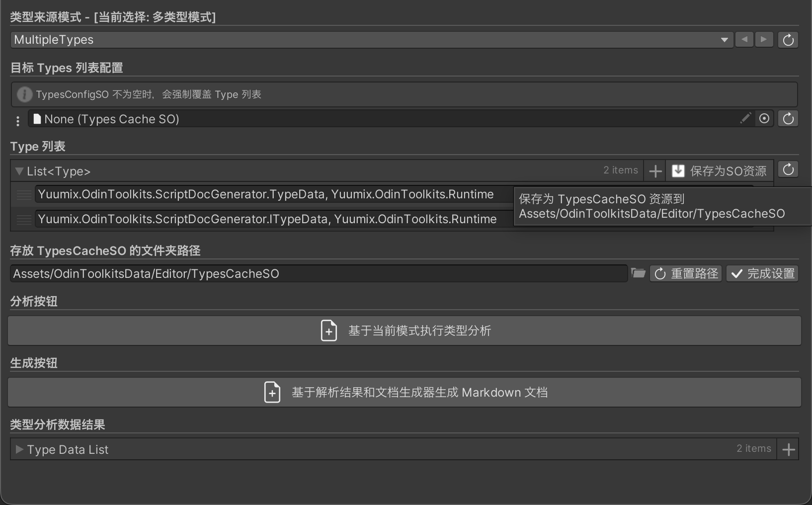Click the left arrow beside MultipleTypes field
Image resolution: width=812 pixels, height=505 pixels.
coord(744,39)
